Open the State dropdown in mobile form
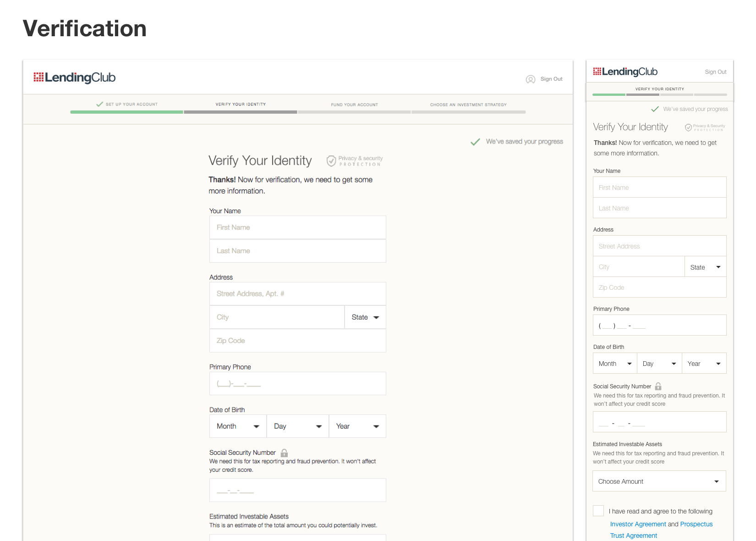This screenshot has height=541, width=756. [x=706, y=267]
